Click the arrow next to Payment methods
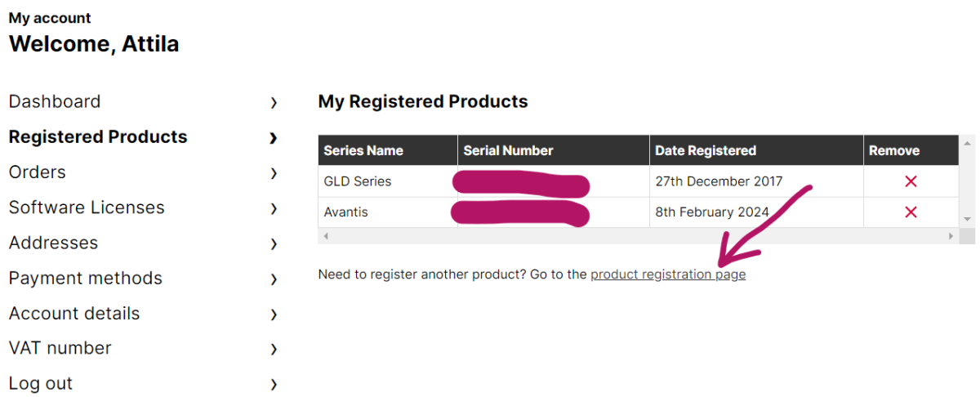The width and height of the screenshot is (980, 397). [274, 279]
